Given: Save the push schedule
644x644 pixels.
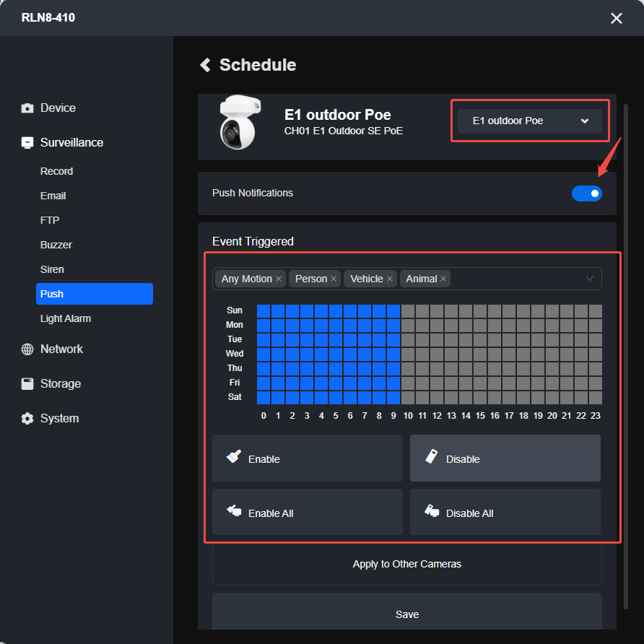Looking at the screenshot, I should click(407, 612).
